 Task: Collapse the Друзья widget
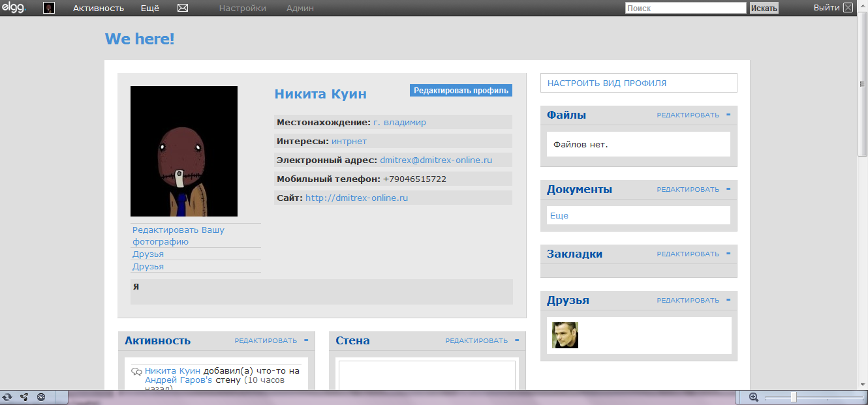coord(728,300)
